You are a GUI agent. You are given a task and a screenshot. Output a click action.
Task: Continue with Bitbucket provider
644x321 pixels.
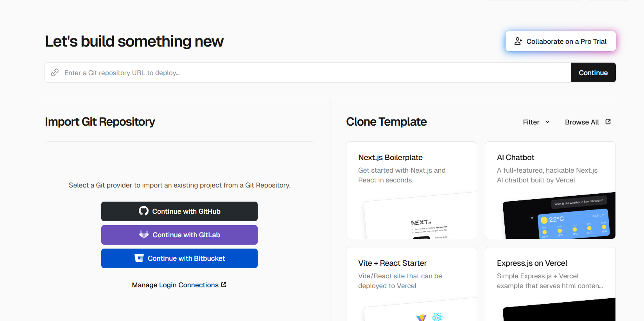[x=179, y=258]
